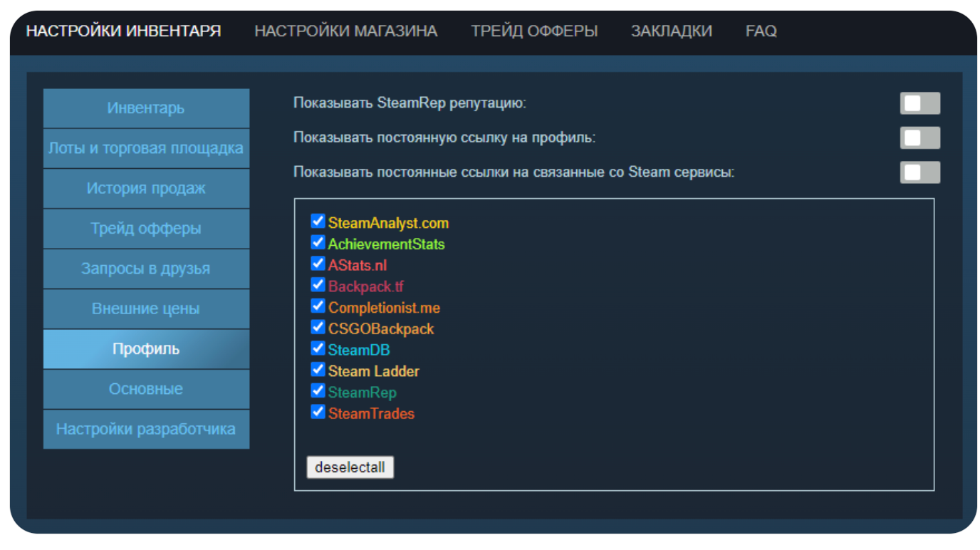Click the SteamRep label in list
The width and height of the screenshot is (980, 550).
tap(363, 393)
